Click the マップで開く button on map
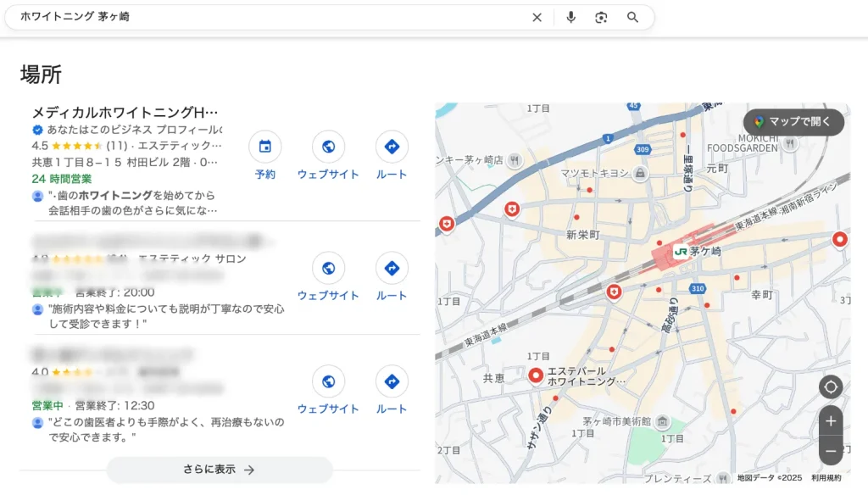This screenshot has height=495, width=868. click(793, 122)
